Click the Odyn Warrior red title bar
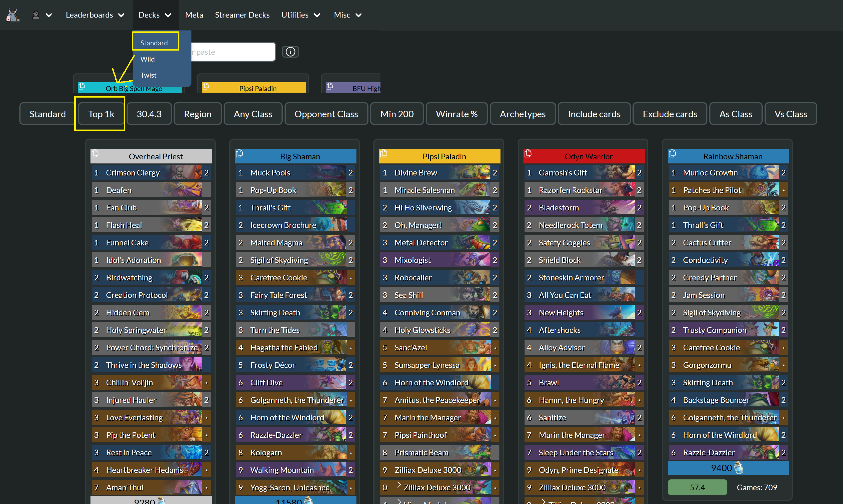843x504 pixels. click(584, 156)
